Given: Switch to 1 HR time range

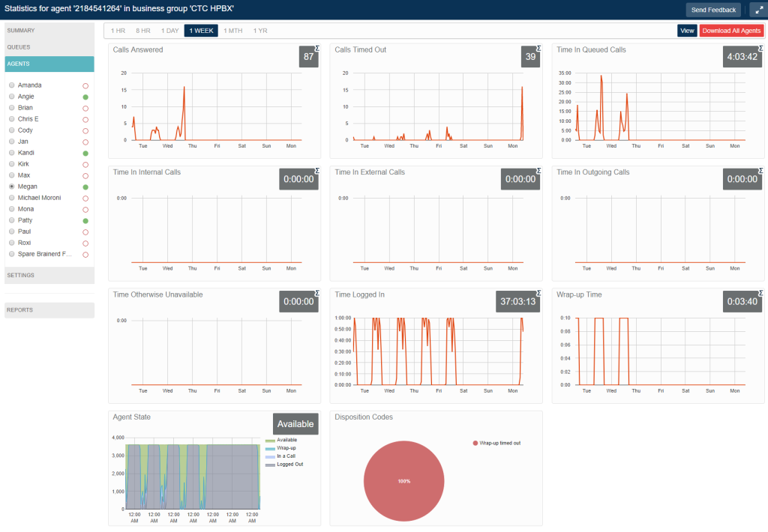Looking at the screenshot, I should (118, 31).
